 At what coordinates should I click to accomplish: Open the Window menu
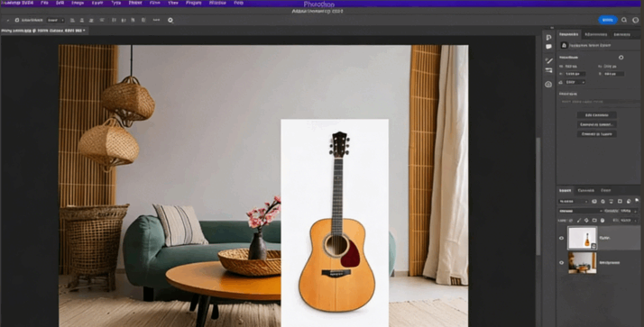(x=217, y=3)
